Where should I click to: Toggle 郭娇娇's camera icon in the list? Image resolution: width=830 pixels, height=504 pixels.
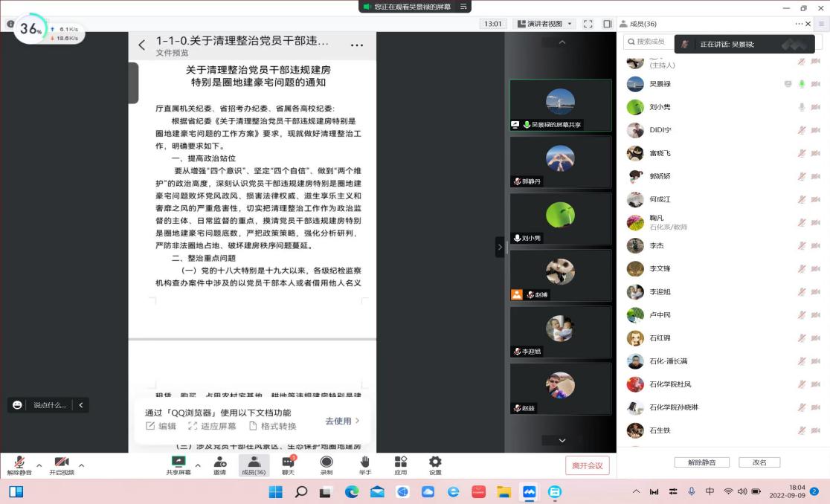tap(816, 176)
